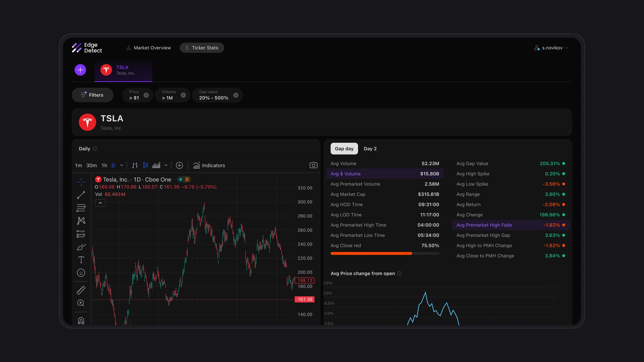Select the Avg Premarket High Time row
644x362 pixels.
tap(385, 225)
